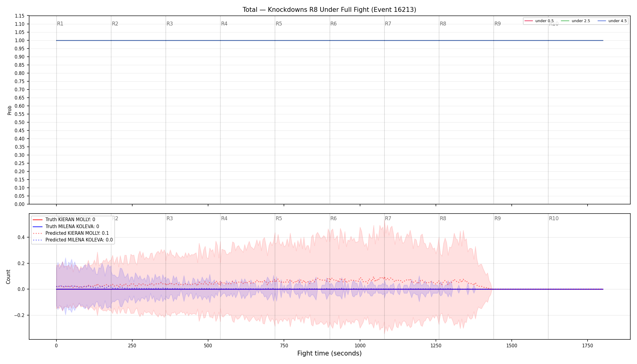Viewport: 637px width, 364px height.
Task: Select the 'under 0.5' legend entry
Action: [x=539, y=21]
